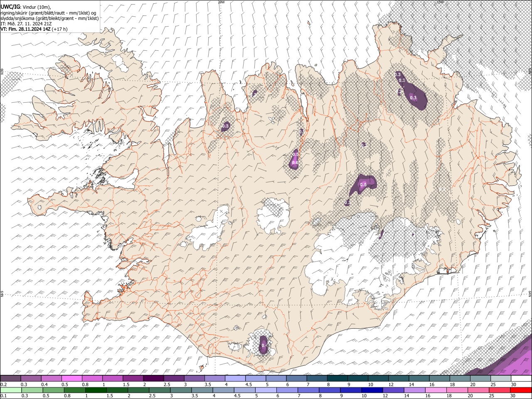The image size is (532, 399).
Task: Select upper legend swatch for 0.8–1
Action: click(x=92, y=378)
